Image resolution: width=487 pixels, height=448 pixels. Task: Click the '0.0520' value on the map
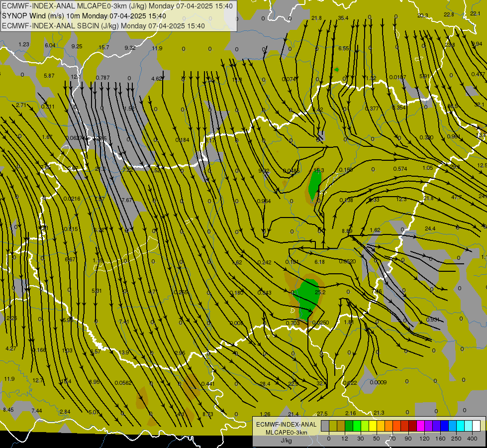click(x=347, y=261)
